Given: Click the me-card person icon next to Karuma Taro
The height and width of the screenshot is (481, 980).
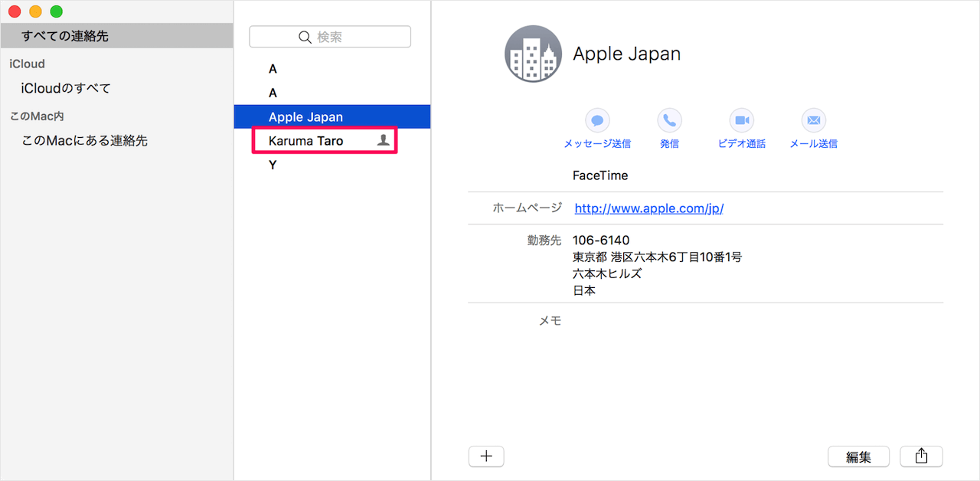Looking at the screenshot, I should point(384,141).
